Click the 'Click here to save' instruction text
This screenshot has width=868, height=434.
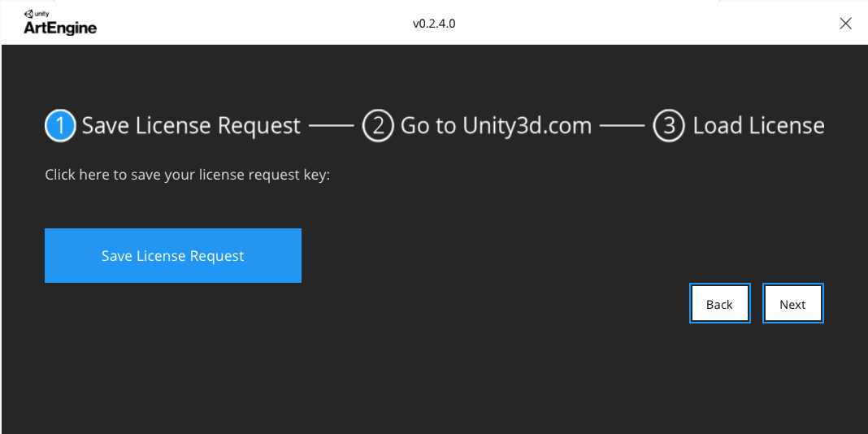click(187, 176)
